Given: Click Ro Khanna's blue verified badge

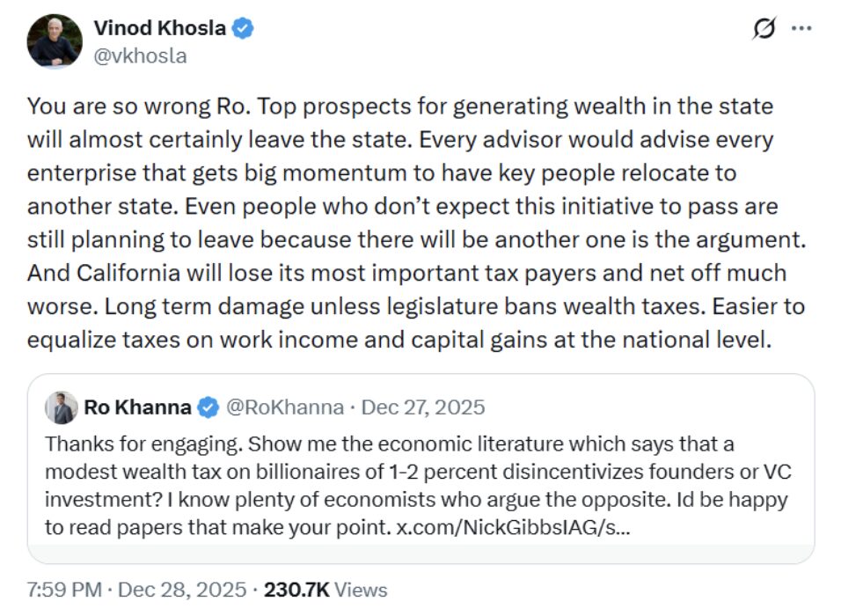Looking at the screenshot, I should [x=208, y=407].
